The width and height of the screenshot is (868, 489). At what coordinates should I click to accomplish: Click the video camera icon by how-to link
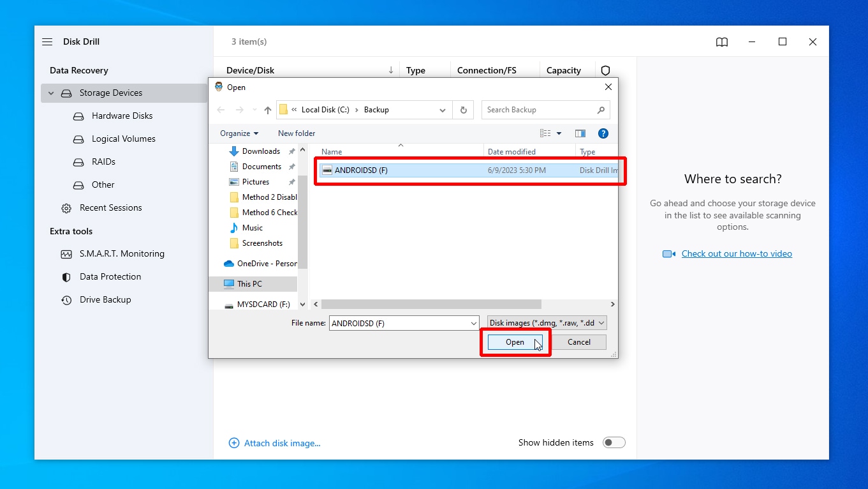[x=669, y=254]
